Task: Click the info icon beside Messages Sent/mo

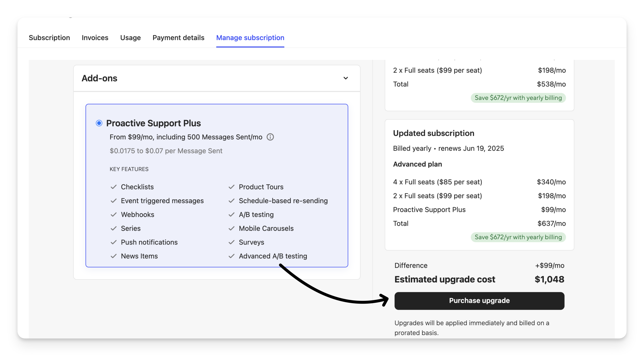Action: [x=270, y=137]
